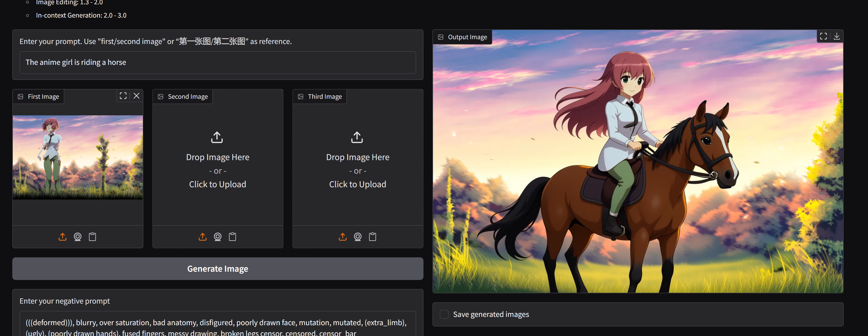Viewport: 868px width, 336px height.
Task: Click the 'Third Image' label text
Action: 325,97
